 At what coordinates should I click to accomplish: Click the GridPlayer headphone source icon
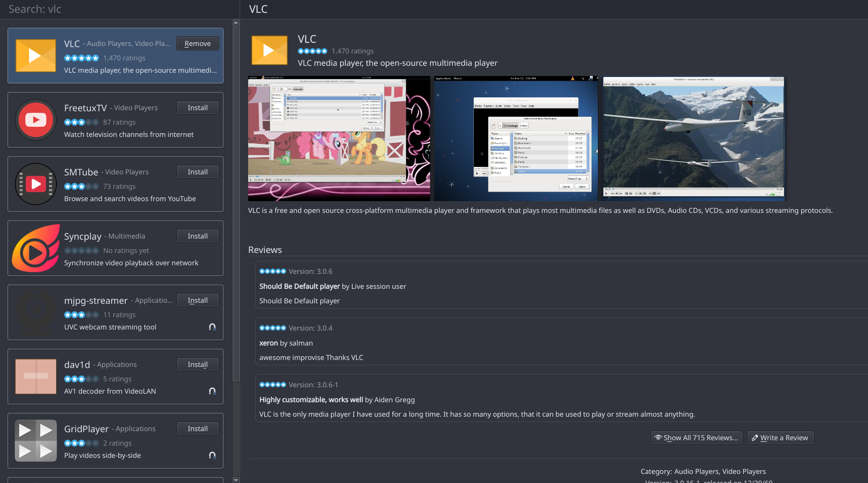click(x=212, y=455)
